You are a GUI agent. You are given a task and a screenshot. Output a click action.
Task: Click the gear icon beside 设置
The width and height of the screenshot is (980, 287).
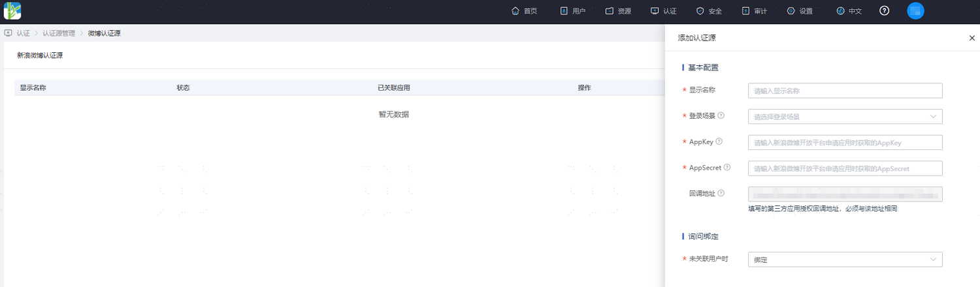click(x=791, y=11)
